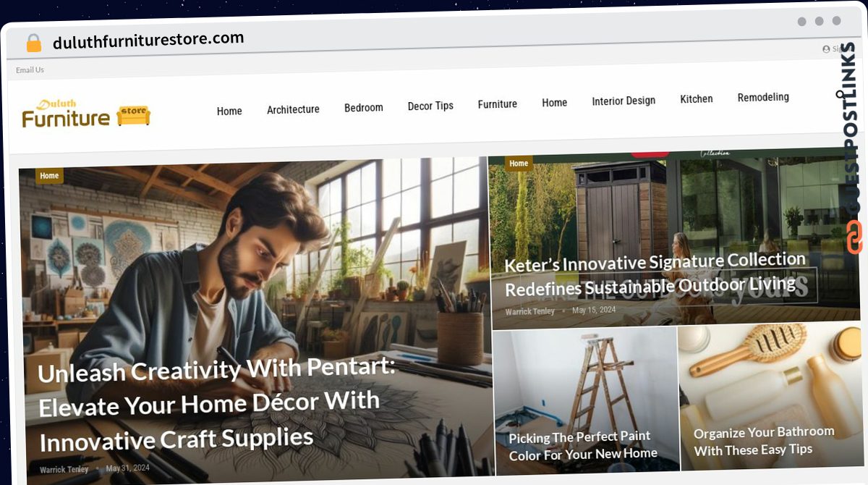Viewport: 868px width, 485px height.
Task: Visit the Remodeling section
Action: click(763, 97)
